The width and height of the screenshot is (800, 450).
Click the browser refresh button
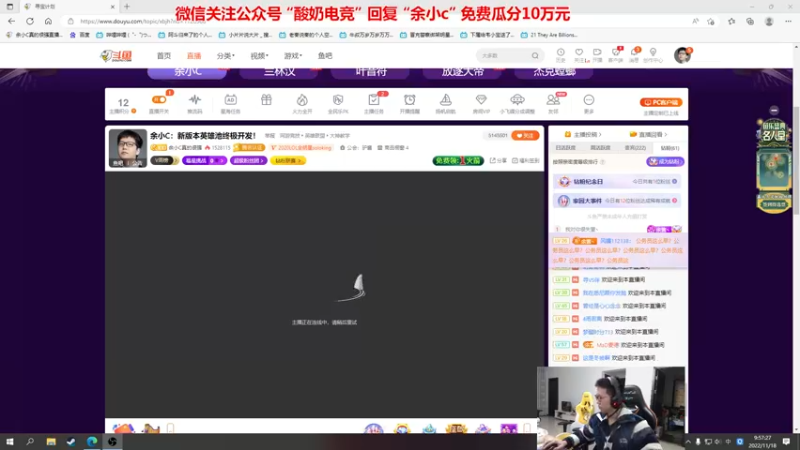[x=30, y=21]
